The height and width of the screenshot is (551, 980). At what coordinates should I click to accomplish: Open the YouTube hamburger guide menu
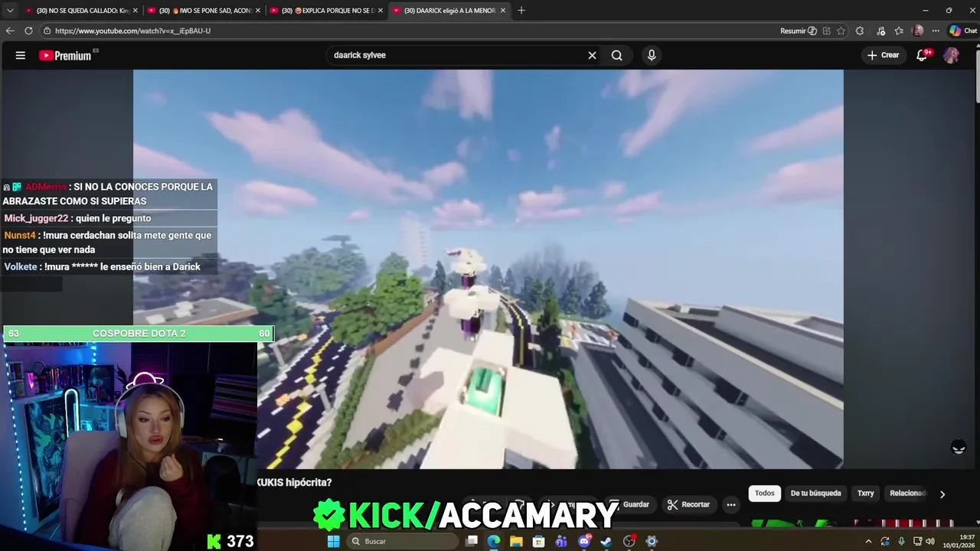(x=21, y=55)
